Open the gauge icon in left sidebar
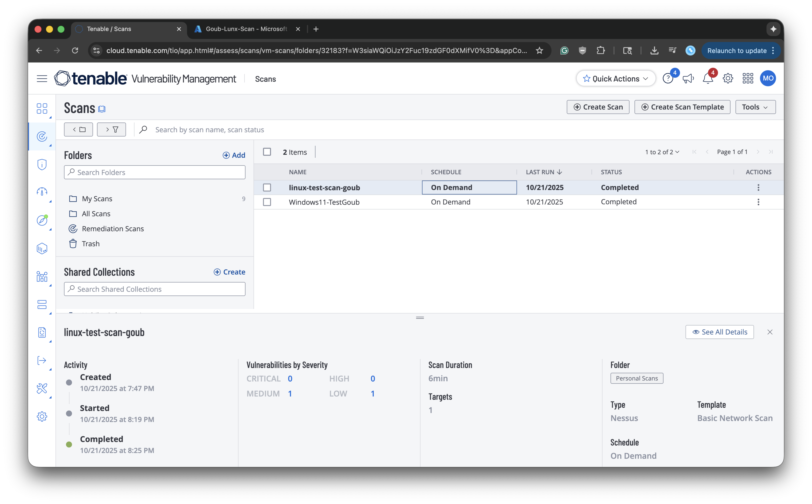The width and height of the screenshot is (812, 504). 42,192
